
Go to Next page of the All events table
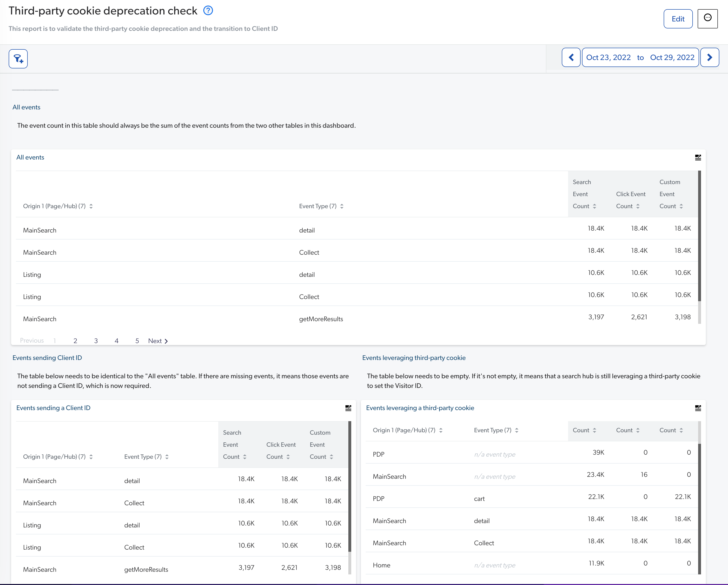pos(158,341)
